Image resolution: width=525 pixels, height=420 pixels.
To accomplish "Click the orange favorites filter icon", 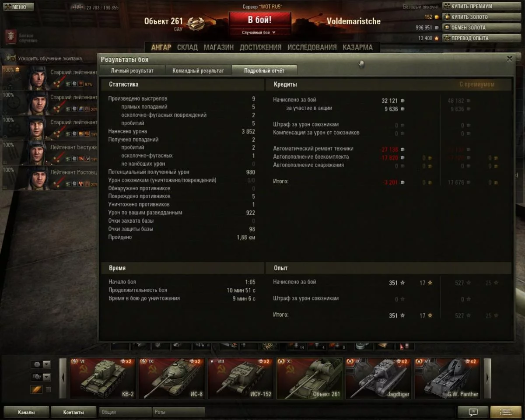I will [36, 389].
